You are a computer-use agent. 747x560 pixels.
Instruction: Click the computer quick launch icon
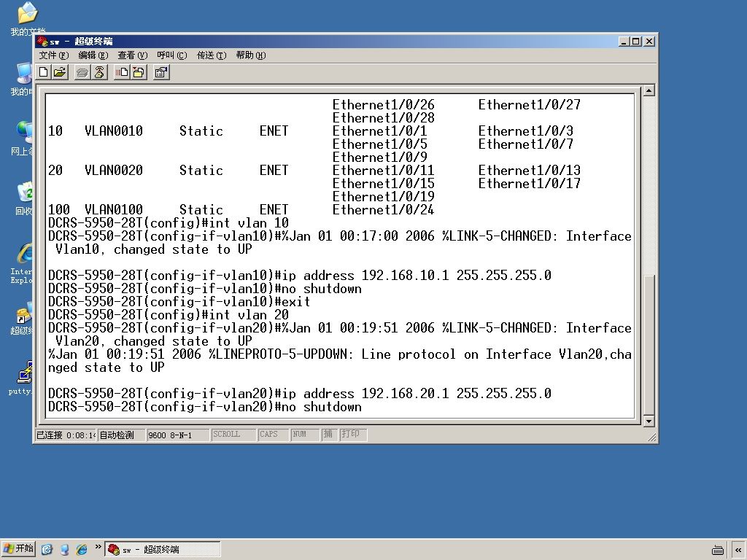pos(64,550)
